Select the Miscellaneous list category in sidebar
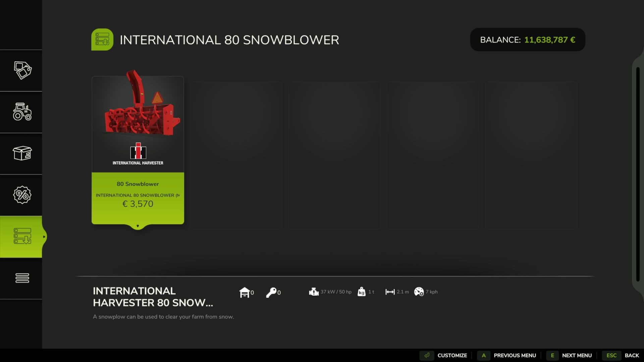644x362 pixels. [x=22, y=278]
